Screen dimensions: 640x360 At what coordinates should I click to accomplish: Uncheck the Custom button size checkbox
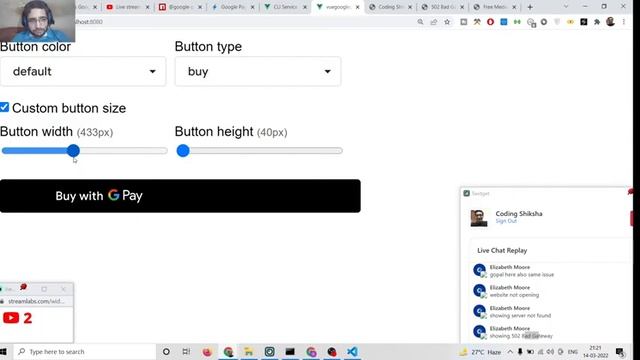(4, 107)
